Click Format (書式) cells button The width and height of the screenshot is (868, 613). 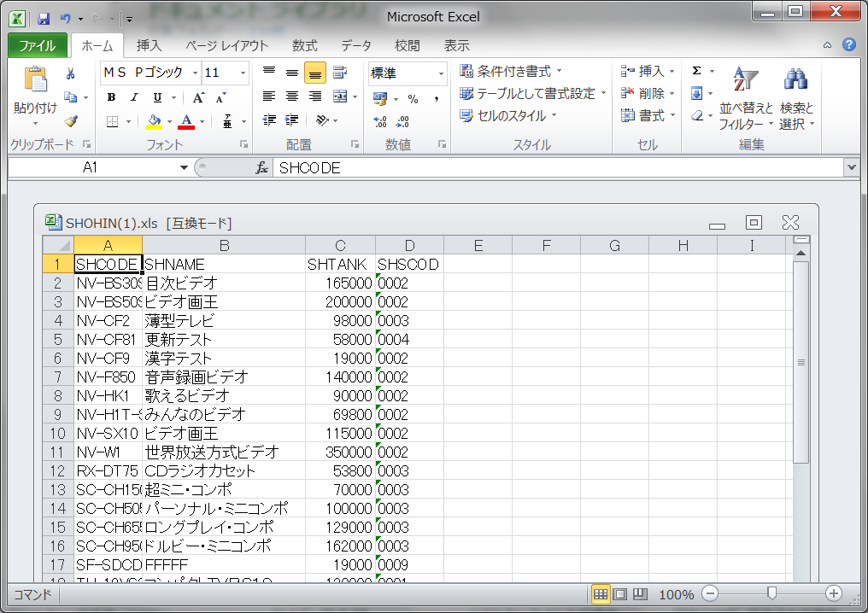(647, 115)
